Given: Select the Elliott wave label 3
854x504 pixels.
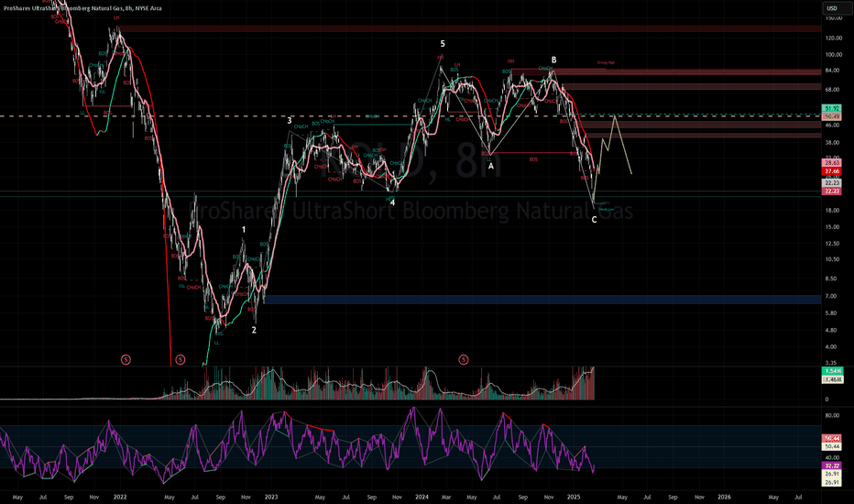Looking at the screenshot, I should [290, 120].
